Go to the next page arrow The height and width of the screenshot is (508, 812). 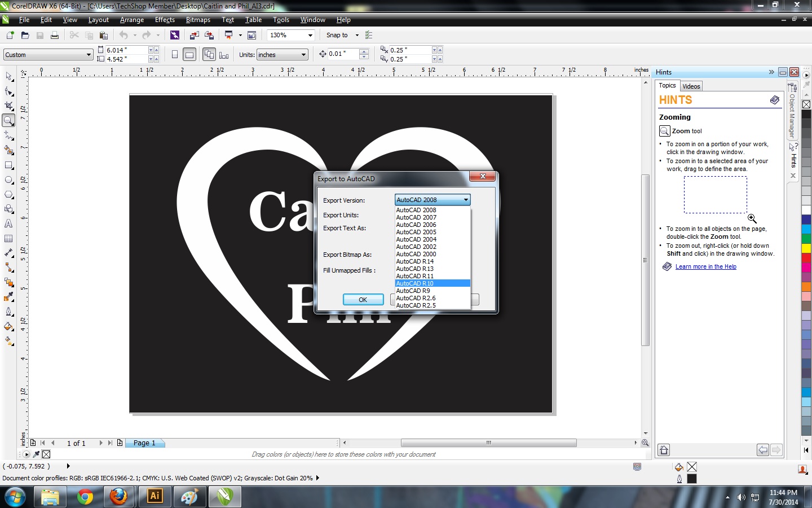pyautogui.click(x=101, y=443)
